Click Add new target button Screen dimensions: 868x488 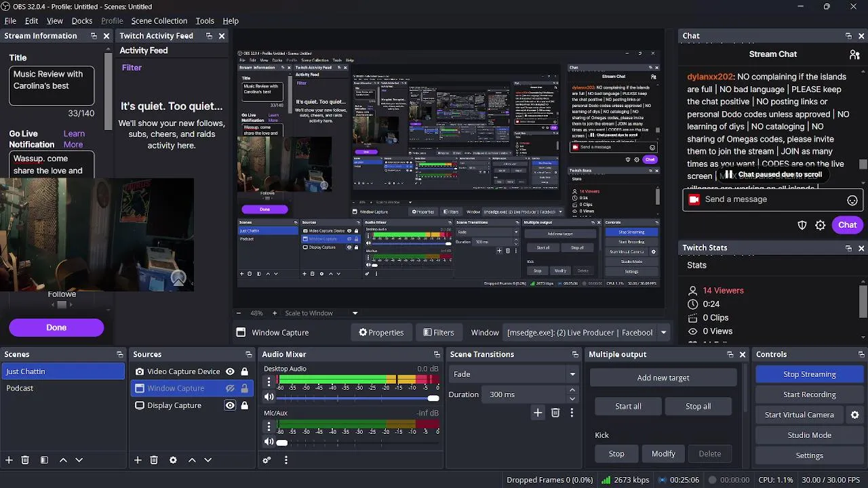point(663,378)
